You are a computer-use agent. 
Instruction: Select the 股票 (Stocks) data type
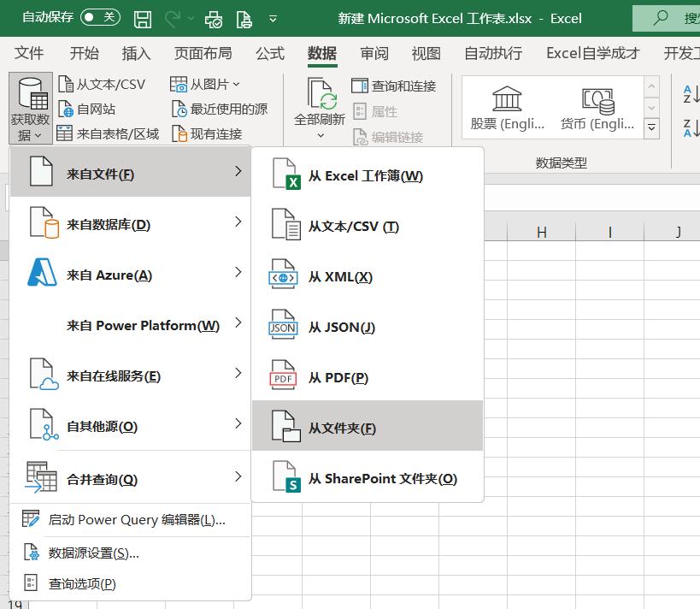click(x=507, y=109)
